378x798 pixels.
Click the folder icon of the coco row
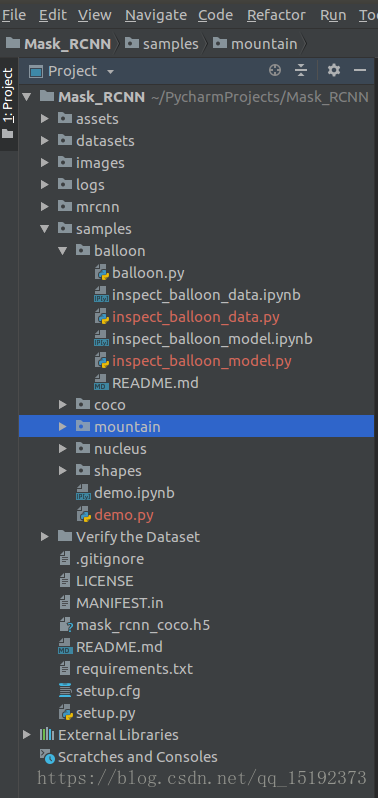(83, 404)
